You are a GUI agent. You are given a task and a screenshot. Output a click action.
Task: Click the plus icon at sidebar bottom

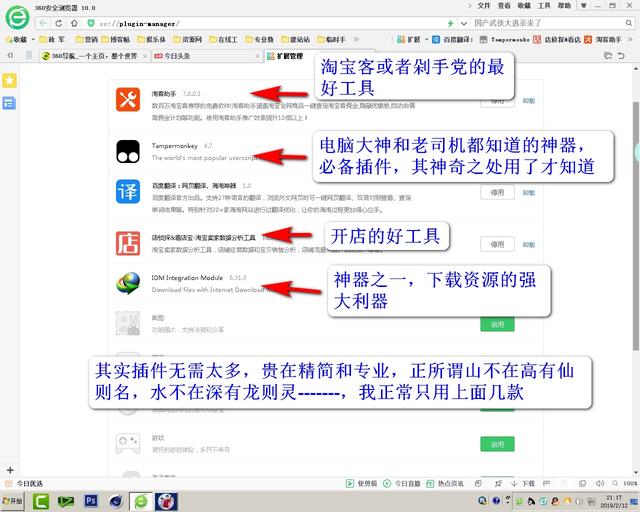pyautogui.click(x=10, y=470)
